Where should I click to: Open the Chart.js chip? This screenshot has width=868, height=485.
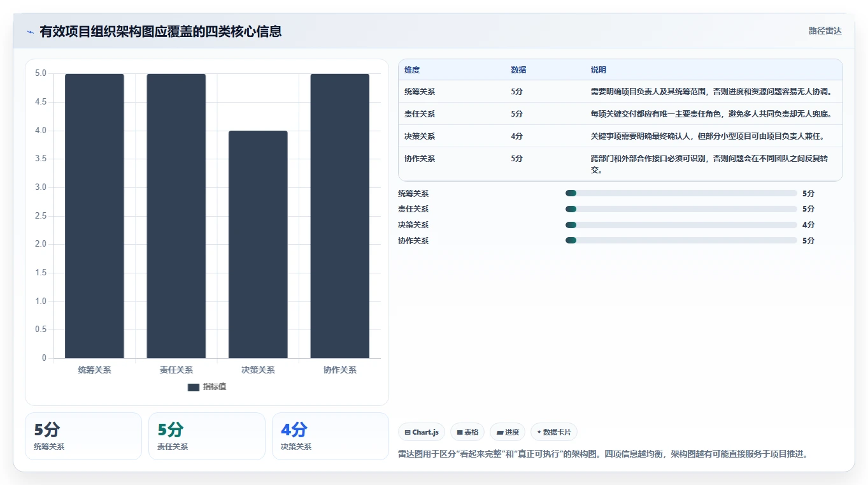[x=422, y=432]
